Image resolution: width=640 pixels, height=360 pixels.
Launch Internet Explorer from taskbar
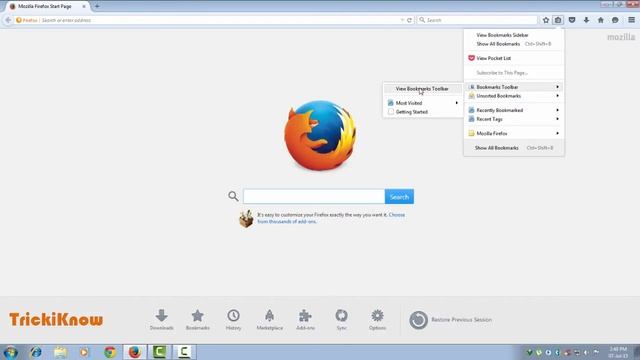[x=36, y=352]
